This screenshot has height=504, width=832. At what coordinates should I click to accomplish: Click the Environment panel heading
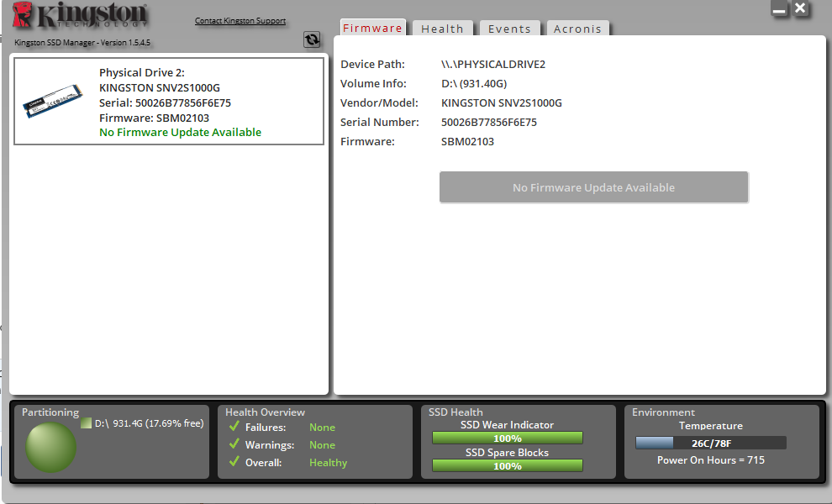[663, 412]
